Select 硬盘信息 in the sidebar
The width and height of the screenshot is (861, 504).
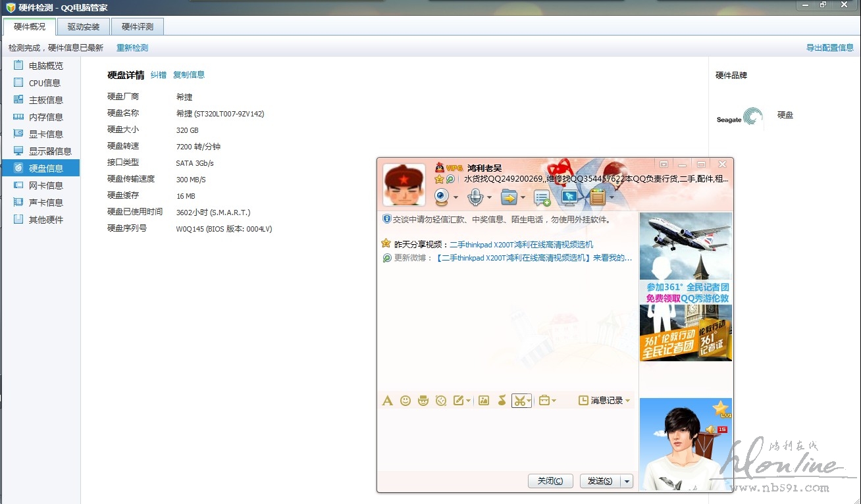click(x=40, y=168)
